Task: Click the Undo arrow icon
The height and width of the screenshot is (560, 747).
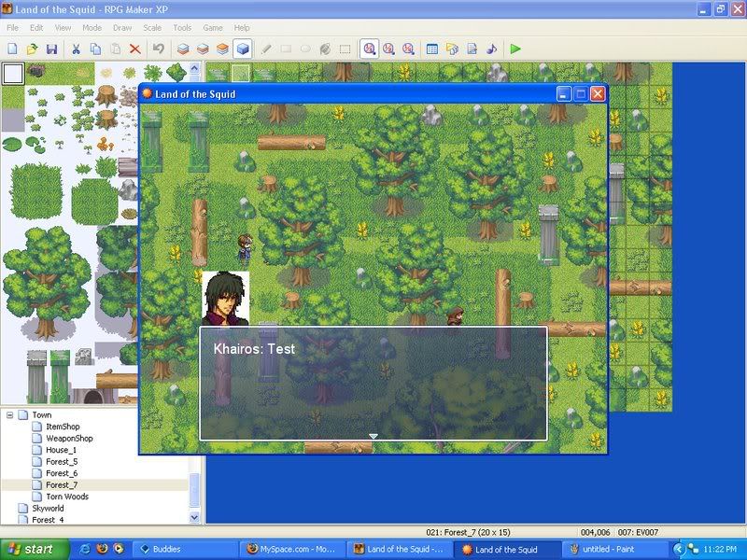Action: (159, 49)
